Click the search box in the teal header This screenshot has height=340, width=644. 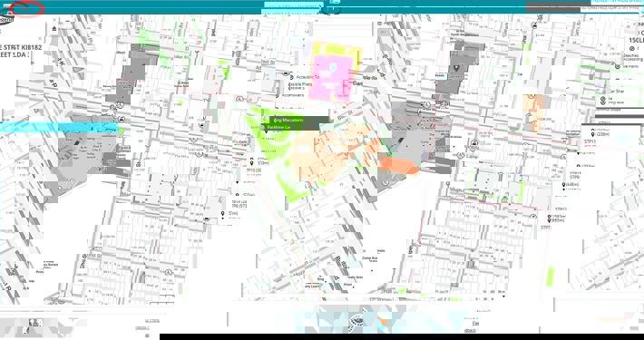coord(292,5)
